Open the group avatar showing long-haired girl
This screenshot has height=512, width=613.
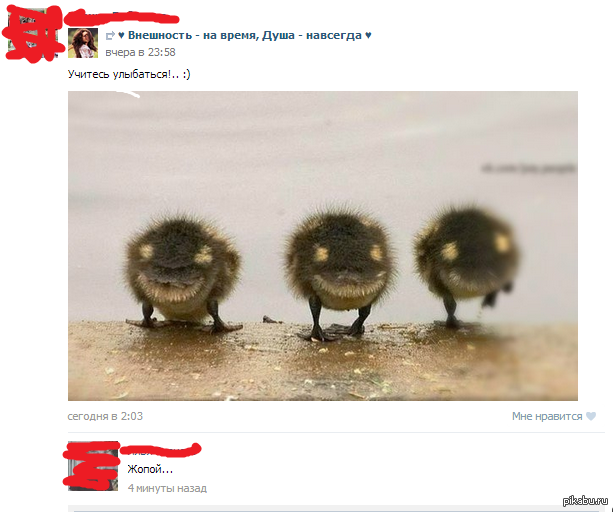click(83, 43)
